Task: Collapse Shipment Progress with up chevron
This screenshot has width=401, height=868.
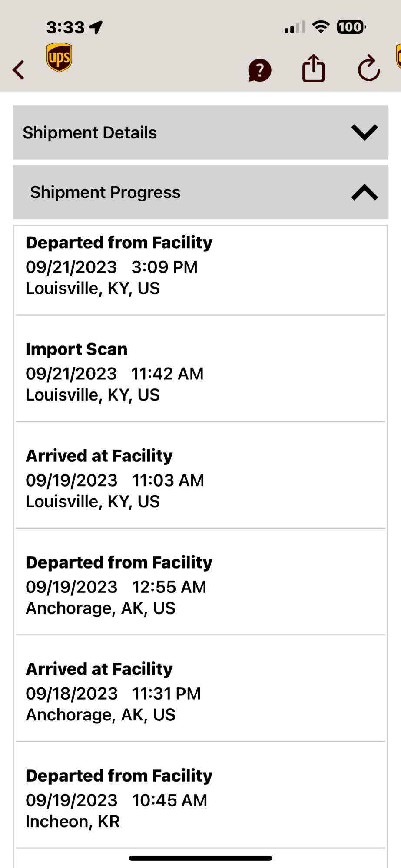Action: click(x=364, y=192)
